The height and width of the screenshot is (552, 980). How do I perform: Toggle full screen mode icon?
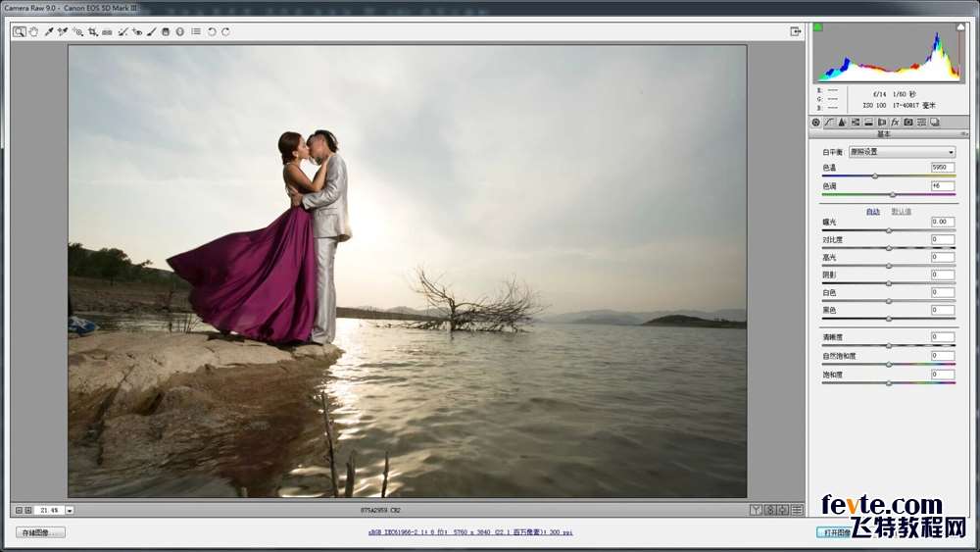click(796, 31)
